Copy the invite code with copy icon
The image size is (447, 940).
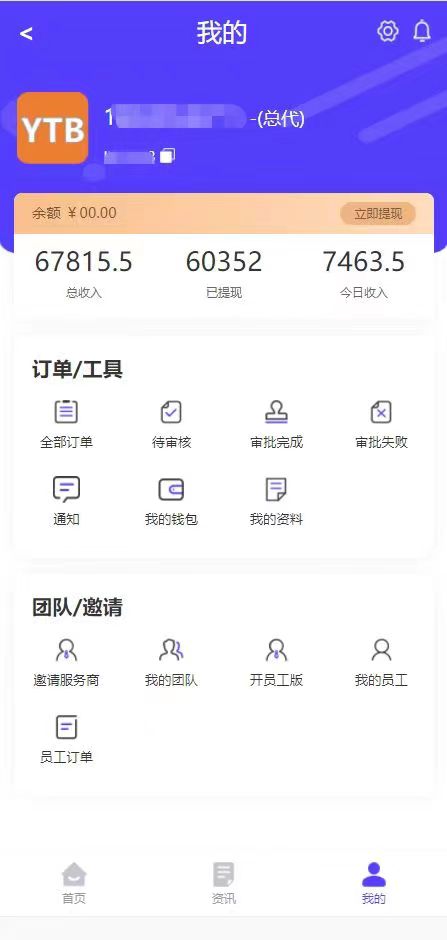coord(167,156)
